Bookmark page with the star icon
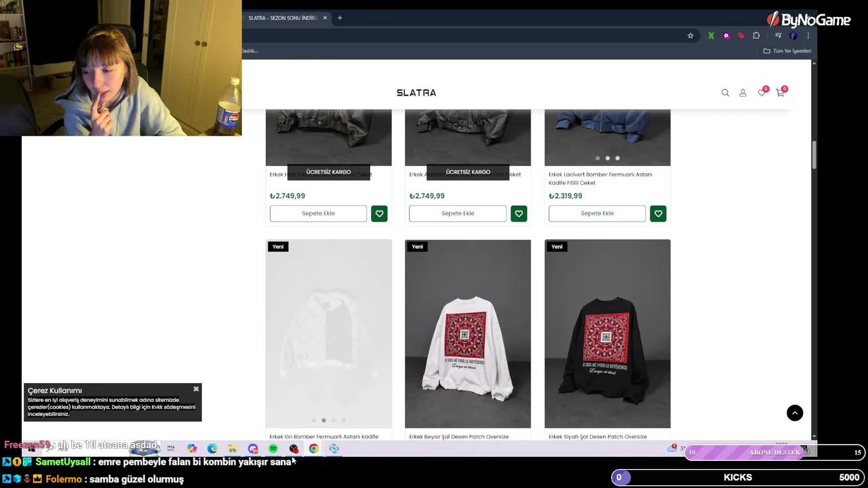The width and height of the screenshot is (868, 488). [x=690, y=36]
